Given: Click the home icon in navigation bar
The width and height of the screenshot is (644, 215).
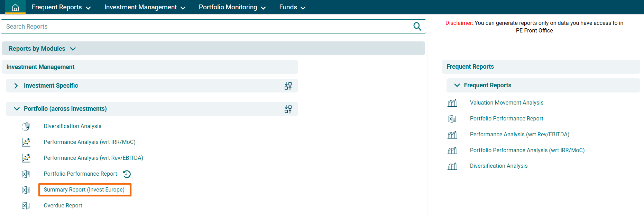Looking at the screenshot, I should click(x=15, y=7).
